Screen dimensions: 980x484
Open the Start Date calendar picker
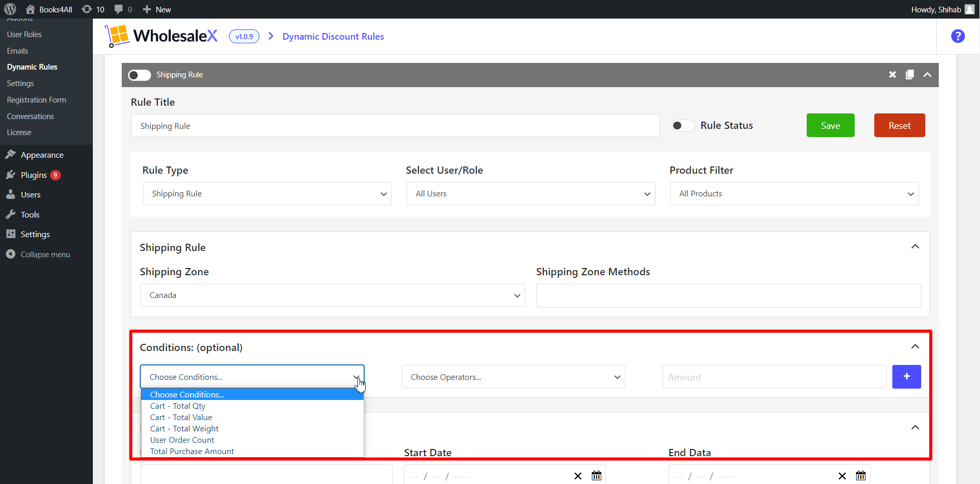[596, 476]
